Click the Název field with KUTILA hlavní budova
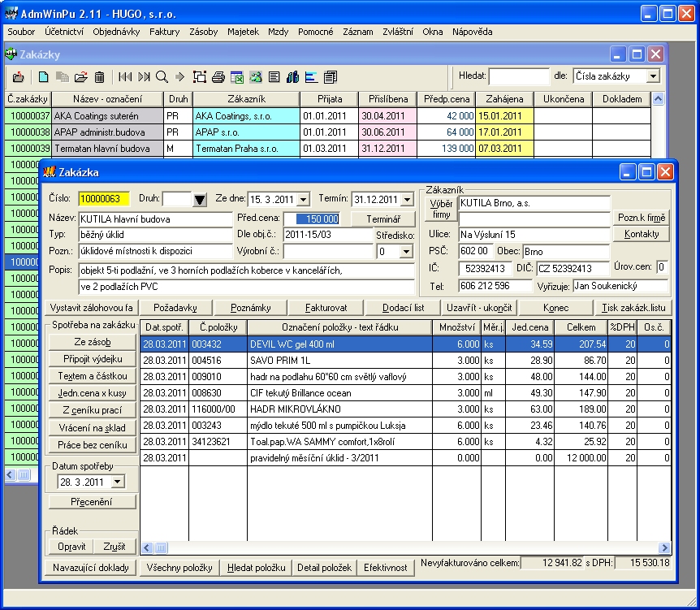 tap(154, 218)
